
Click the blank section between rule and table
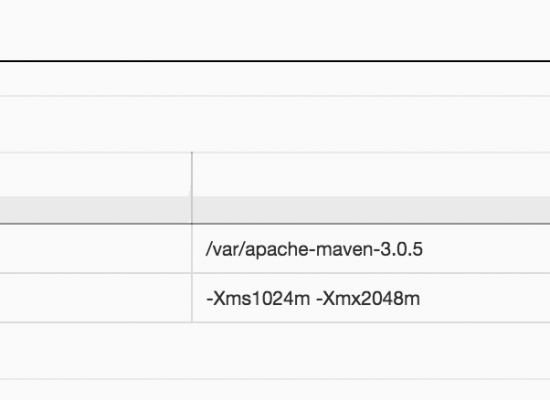tap(275, 124)
